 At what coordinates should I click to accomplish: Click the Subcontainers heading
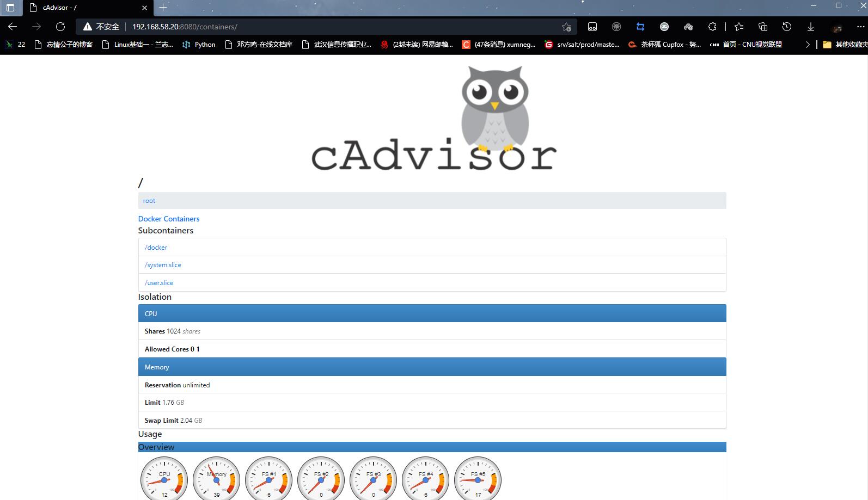[x=166, y=231]
